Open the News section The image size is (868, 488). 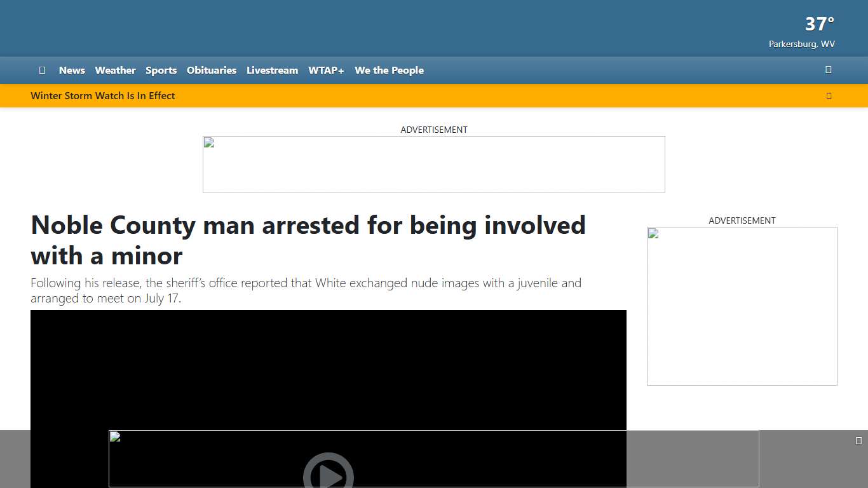pyautogui.click(x=71, y=70)
